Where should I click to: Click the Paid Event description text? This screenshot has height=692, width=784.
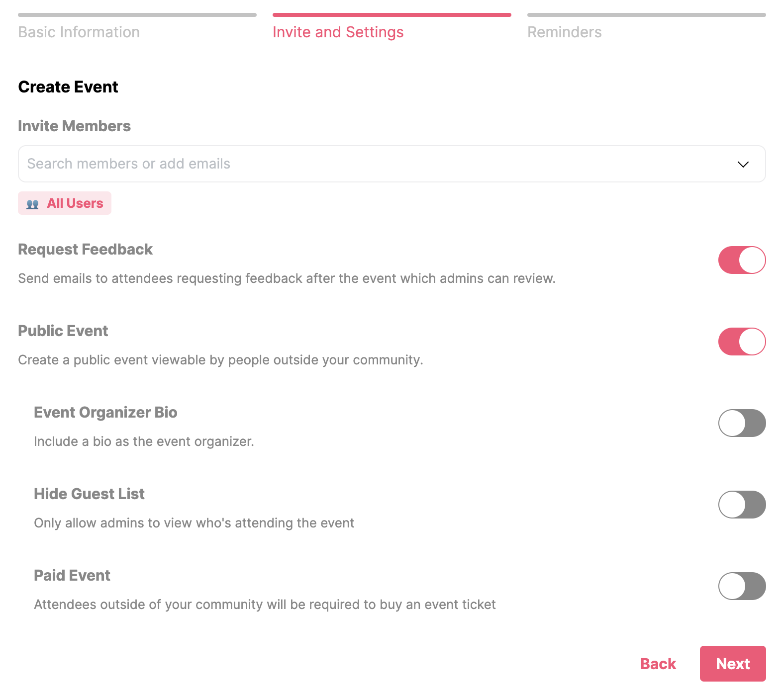point(265,605)
